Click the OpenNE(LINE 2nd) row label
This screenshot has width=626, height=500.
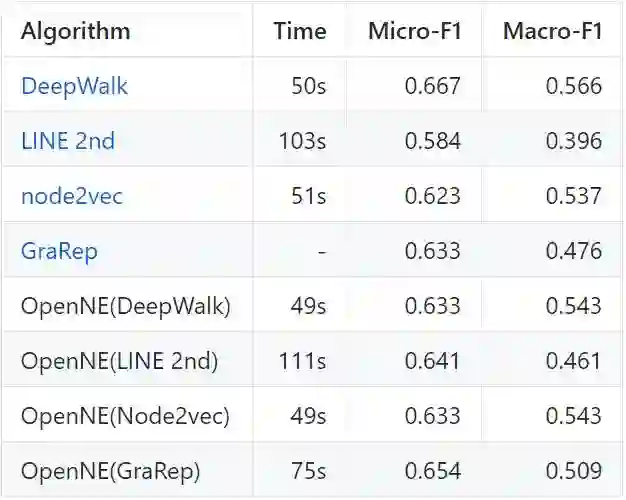[x=119, y=361]
